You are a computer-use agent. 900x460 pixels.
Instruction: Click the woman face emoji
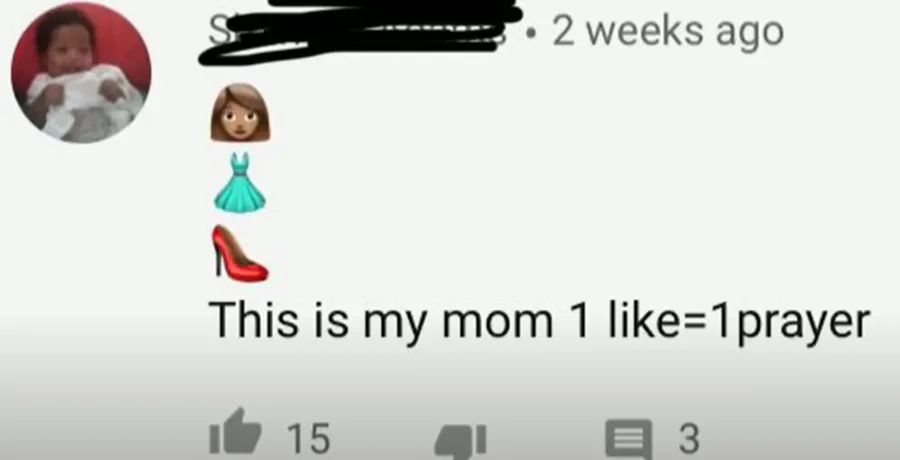click(240, 113)
